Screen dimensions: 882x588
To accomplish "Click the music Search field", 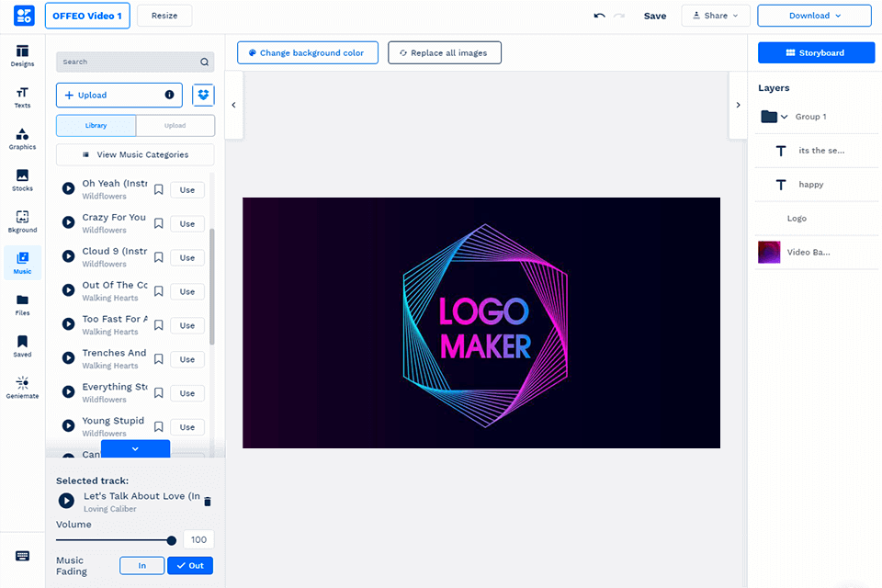I will (x=129, y=62).
